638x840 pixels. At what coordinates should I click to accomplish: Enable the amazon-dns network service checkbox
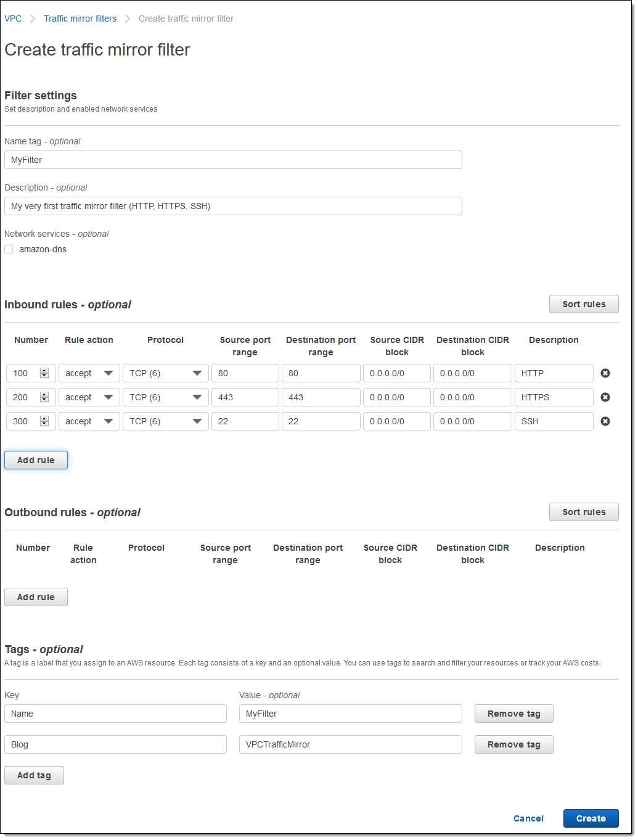[9, 249]
